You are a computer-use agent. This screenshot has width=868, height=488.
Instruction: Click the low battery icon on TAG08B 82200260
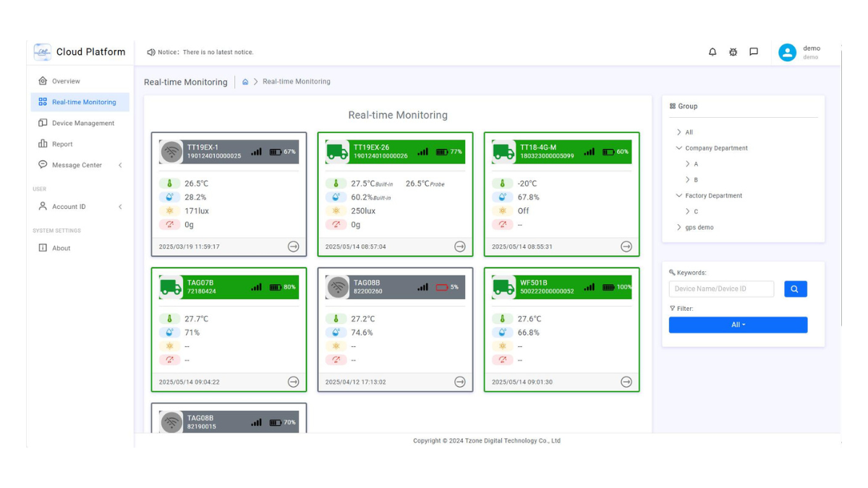(x=442, y=287)
